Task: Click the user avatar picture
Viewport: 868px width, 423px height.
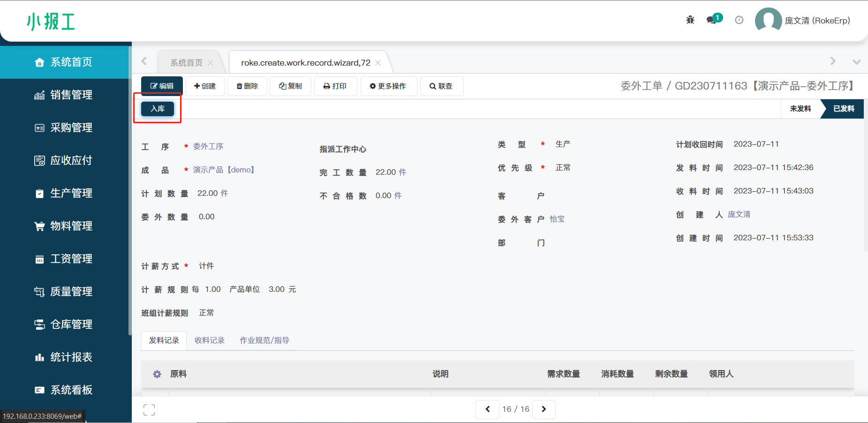Action: pos(768,21)
